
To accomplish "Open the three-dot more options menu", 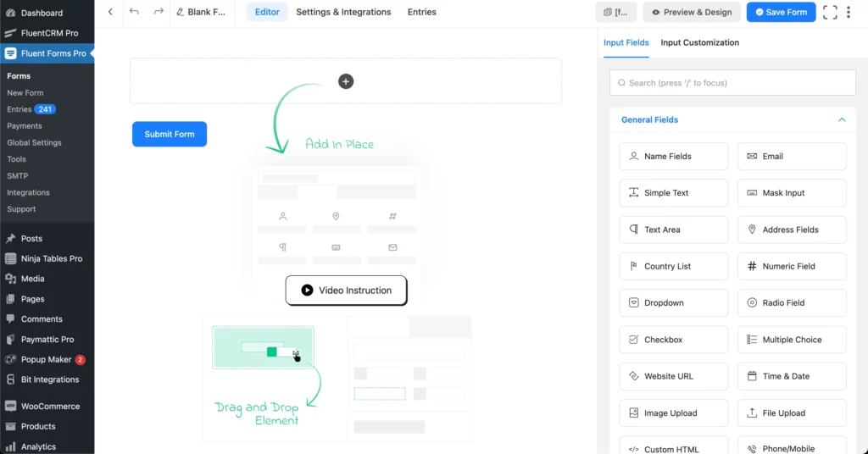I will pos(848,12).
